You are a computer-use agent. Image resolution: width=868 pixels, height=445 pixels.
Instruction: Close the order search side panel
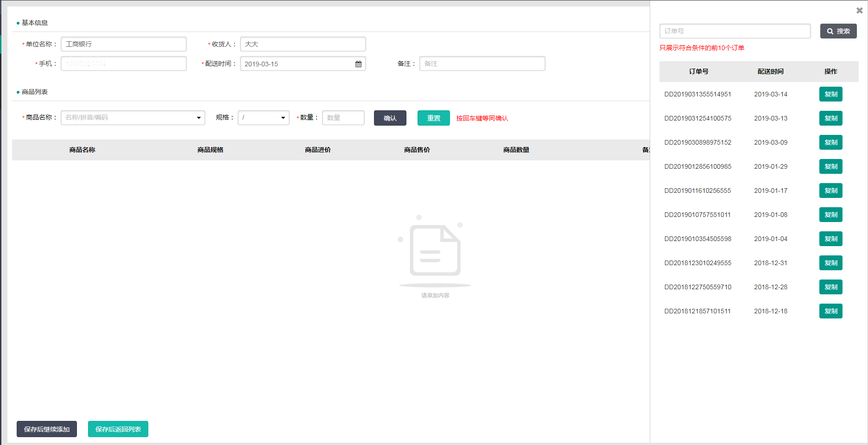(x=859, y=10)
